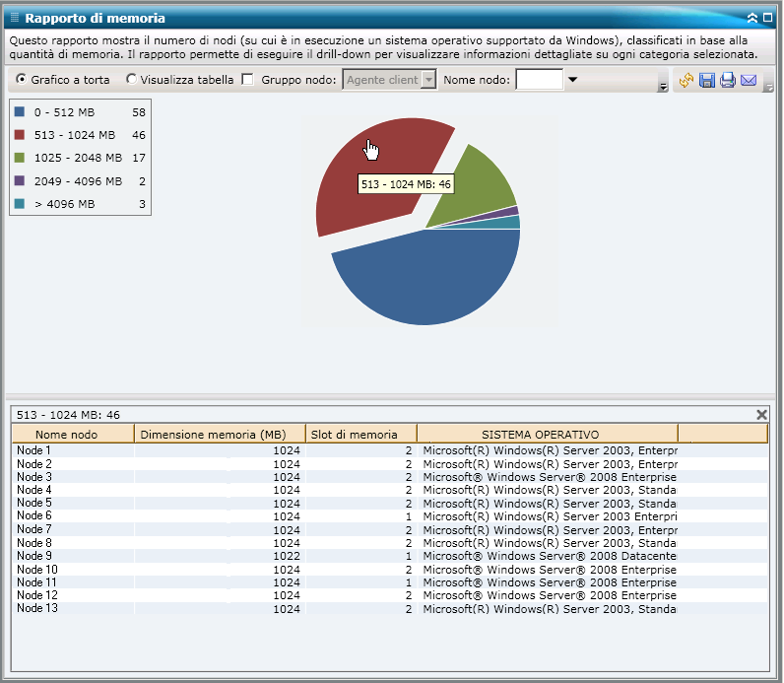The image size is (784, 683).
Task: Click in the Nome nodo text field
Action: [539, 80]
